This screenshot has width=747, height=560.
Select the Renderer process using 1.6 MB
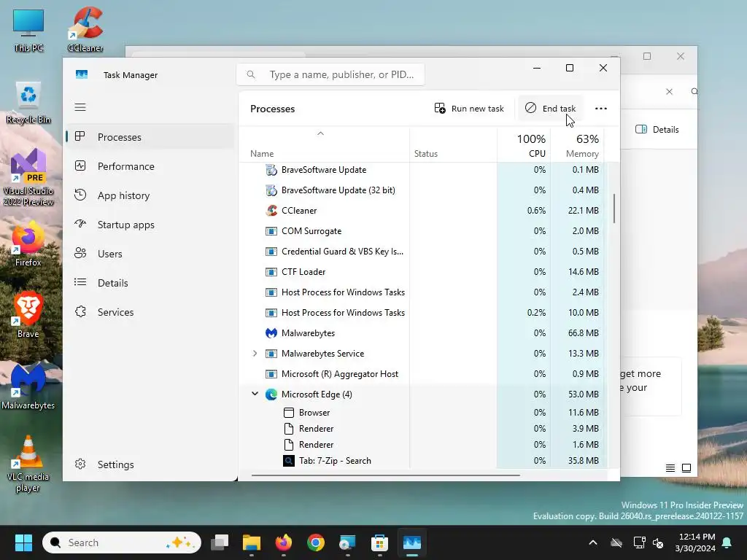[422, 445]
